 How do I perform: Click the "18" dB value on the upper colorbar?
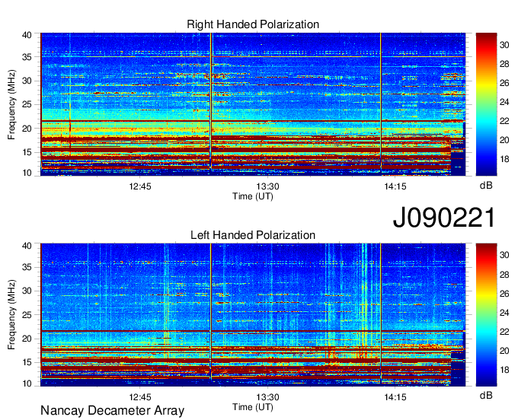coord(504,159)
